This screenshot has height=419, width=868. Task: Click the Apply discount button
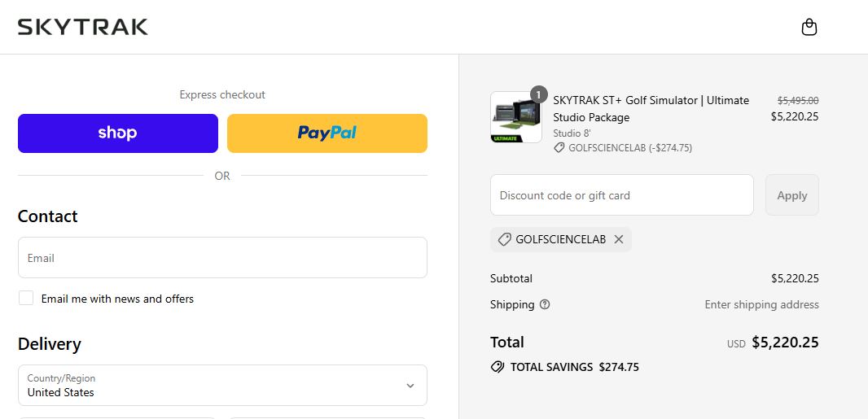coord(792,195)
